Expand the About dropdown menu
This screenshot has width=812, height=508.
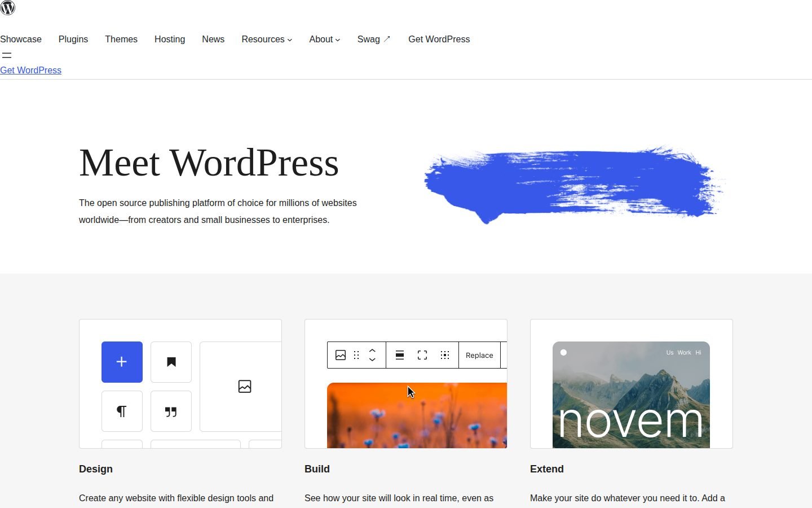325,39
